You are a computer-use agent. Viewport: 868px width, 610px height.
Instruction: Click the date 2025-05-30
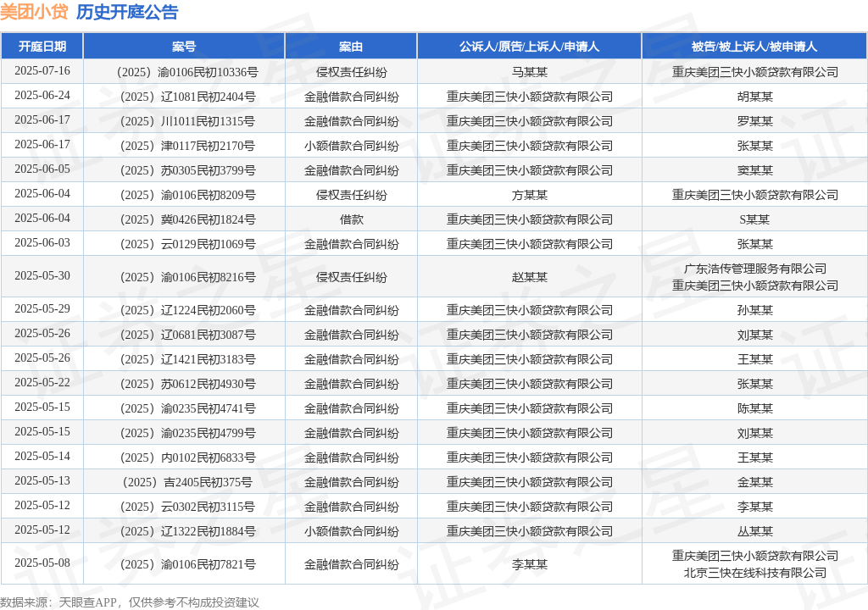tap(42, 275)
